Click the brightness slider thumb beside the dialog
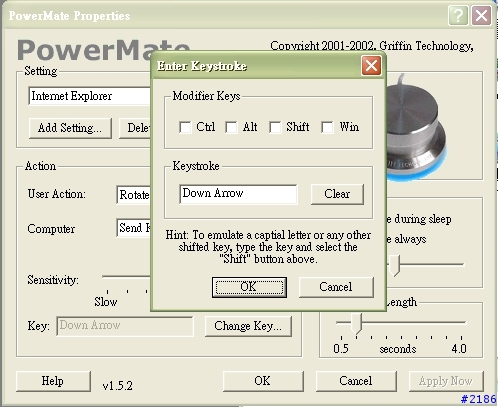The width and height of the screenshot is (498, 407). pos(394,266)
